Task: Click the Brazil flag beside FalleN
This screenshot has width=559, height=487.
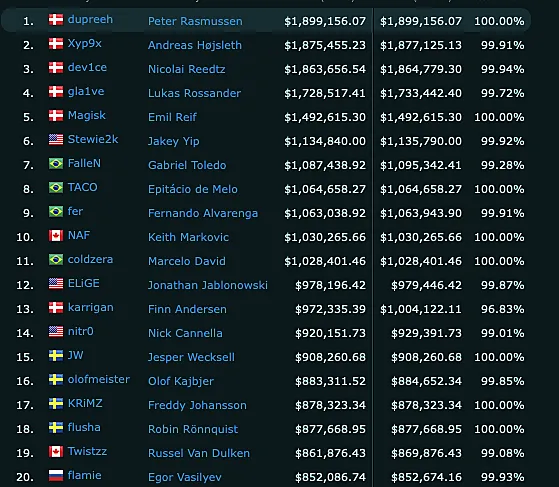Action: [56, 163]
